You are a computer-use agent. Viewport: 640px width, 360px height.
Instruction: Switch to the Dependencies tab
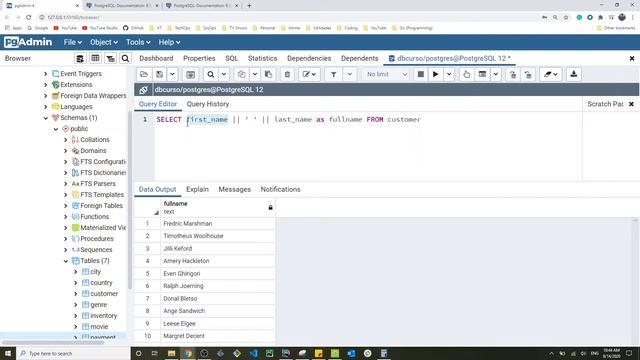point(309,58)
